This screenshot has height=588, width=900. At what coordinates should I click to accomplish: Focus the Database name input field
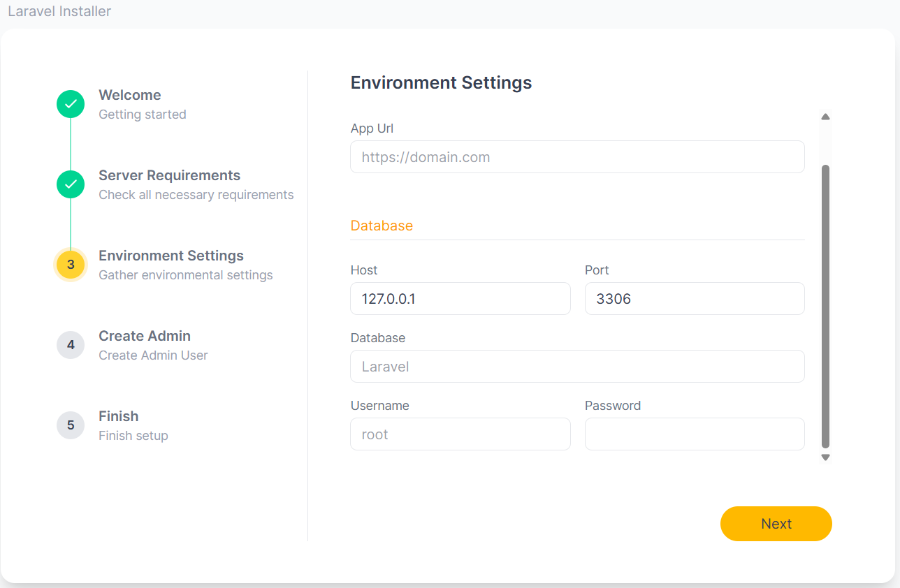[x=577, y=367]
